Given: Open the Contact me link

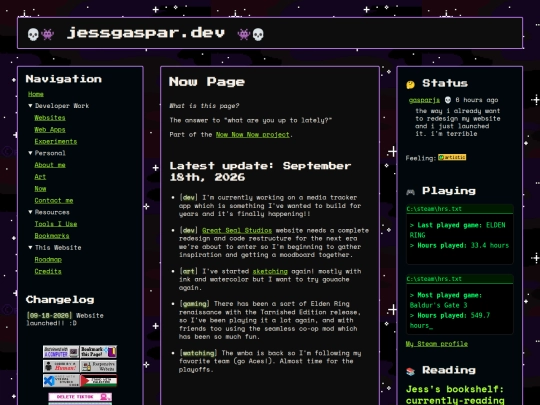Looking at the screenshot, I should point(54,200).
